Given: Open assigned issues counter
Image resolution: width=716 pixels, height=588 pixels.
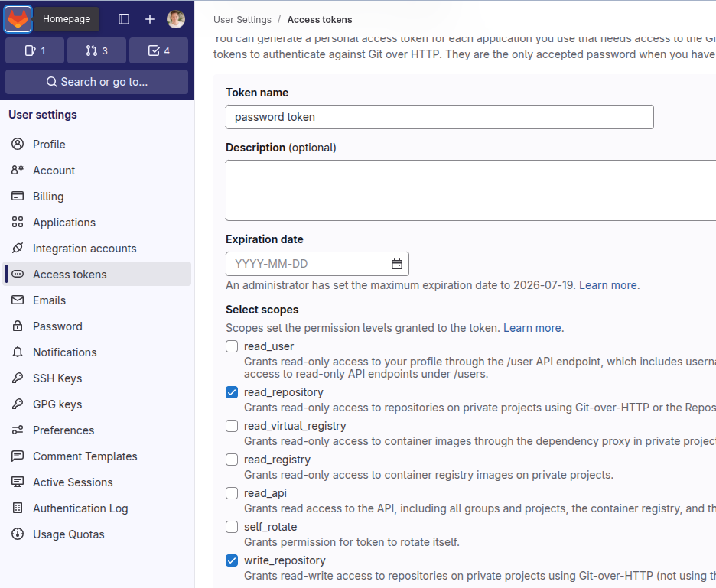Looking at the screenshot, I should click(x=35, y=50).
